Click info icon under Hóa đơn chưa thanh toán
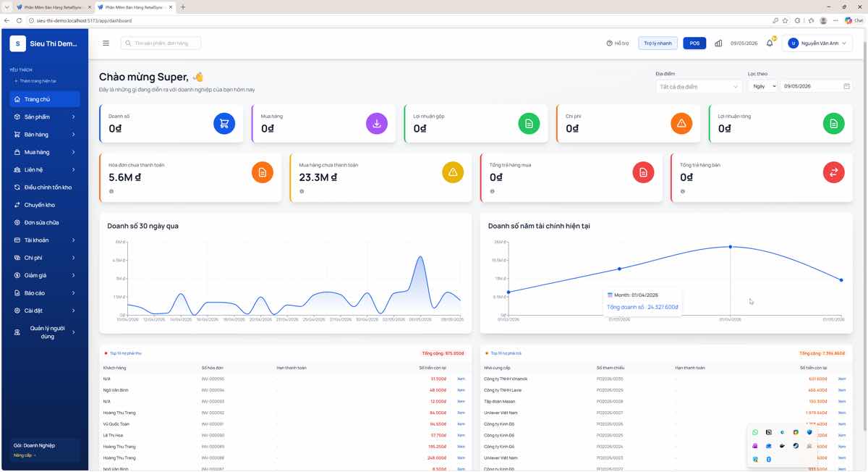This screenshot has width=868, height=472. (111, 191)
